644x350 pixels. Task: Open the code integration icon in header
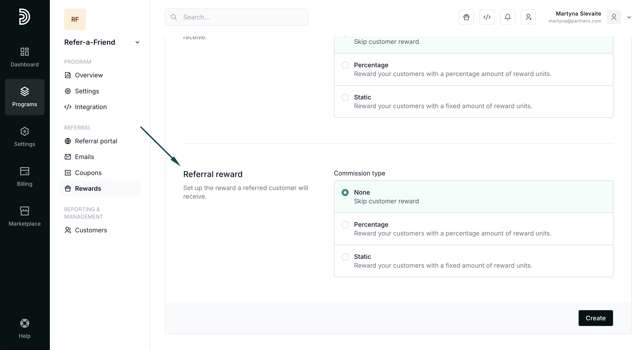point(487,17)
